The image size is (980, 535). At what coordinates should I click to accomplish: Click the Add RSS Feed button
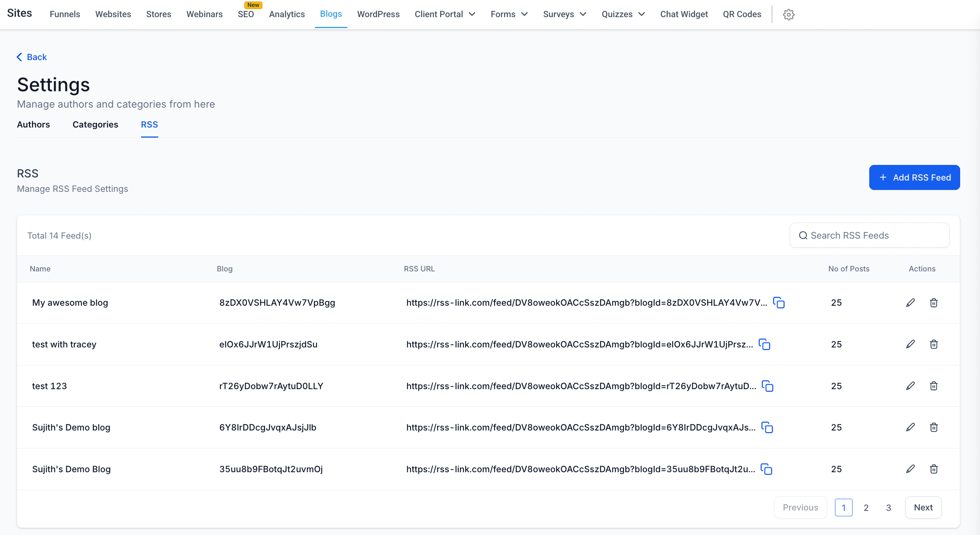pos(914,177)
